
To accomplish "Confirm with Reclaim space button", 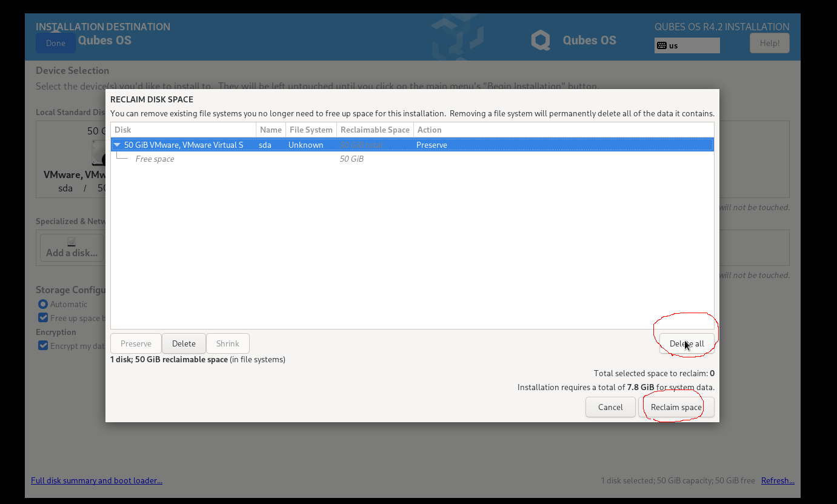I will coord(676,407).
